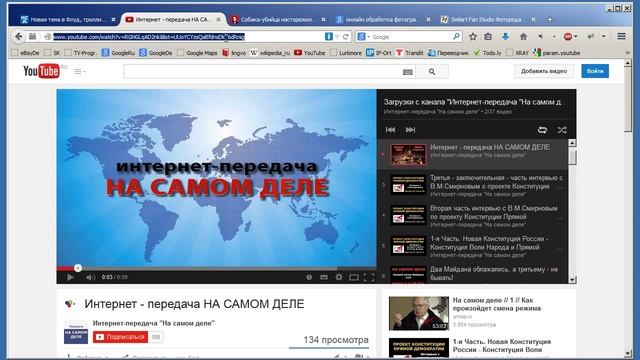The height and width of the screenshot is (360, 640).
Task: Toggle playlist shuffle icon
Action: coord(562,130)
